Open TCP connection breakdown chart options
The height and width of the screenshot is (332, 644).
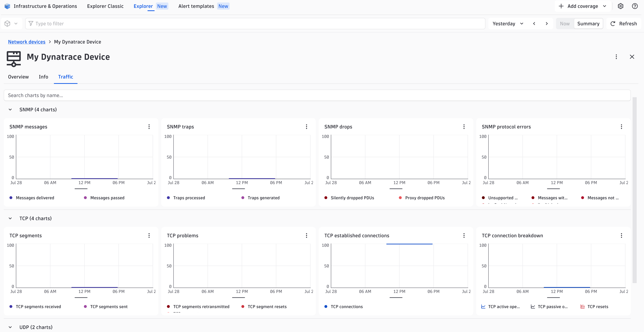pyautogui.click(x=622, y=235)
